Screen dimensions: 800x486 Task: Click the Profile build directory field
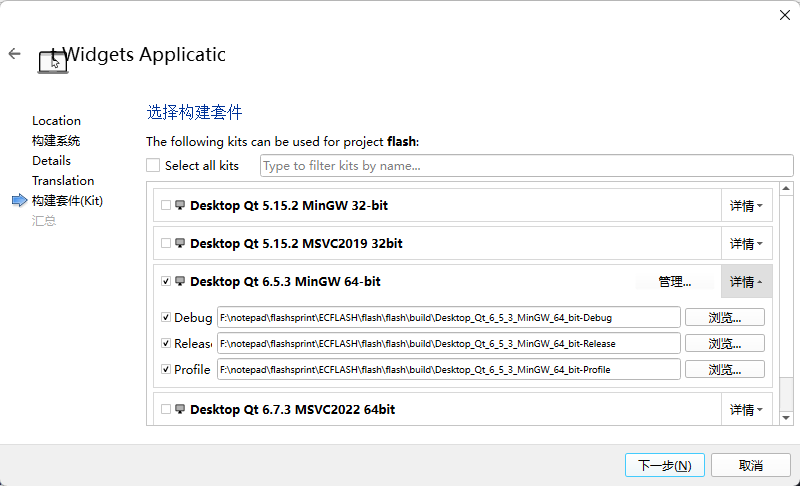448,369
